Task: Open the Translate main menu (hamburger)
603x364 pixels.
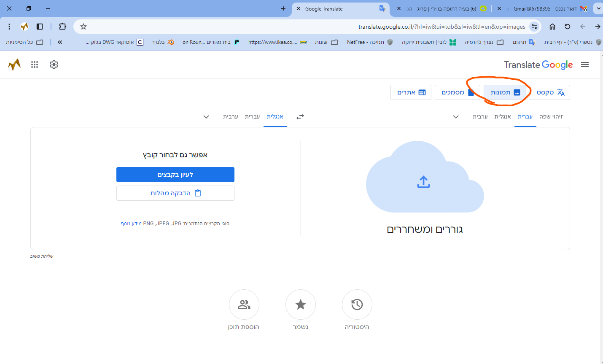Action: pos(585,65)
